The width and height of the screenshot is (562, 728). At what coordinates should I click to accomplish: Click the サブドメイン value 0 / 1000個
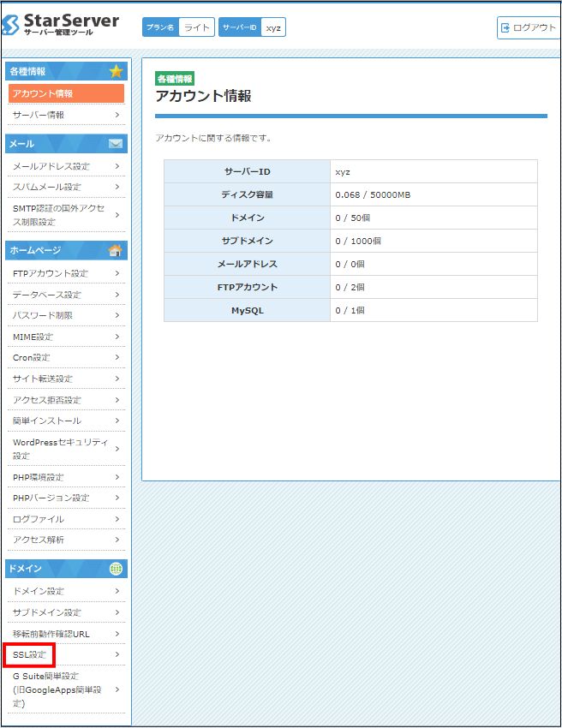pos(358,241)
